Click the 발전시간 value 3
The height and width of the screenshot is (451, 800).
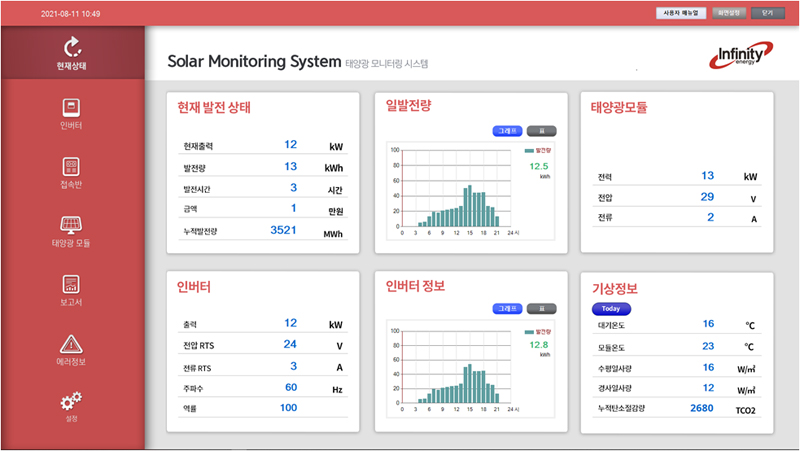(293, 188)
